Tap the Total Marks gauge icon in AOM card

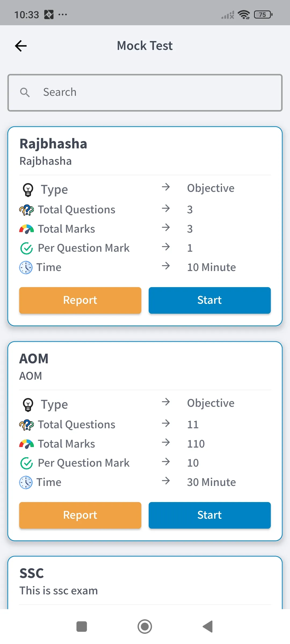pos(26,444)
